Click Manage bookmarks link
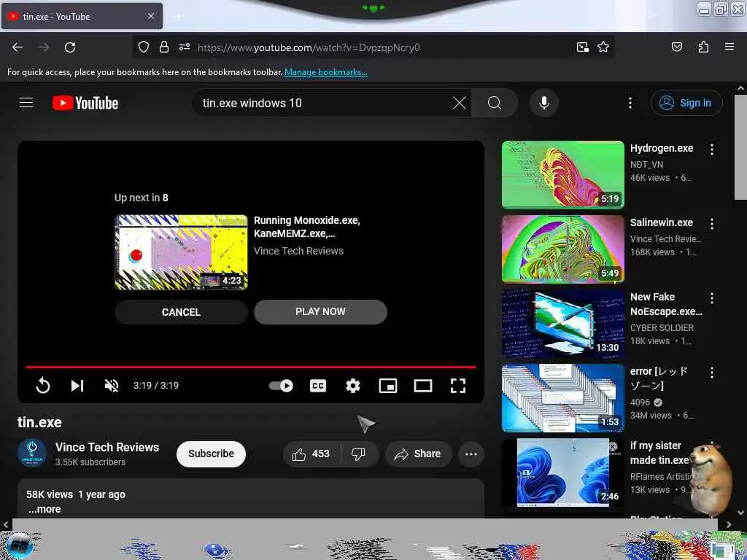Image resolution: width=747 pixels, height=560 pixels. click(326, 72)
